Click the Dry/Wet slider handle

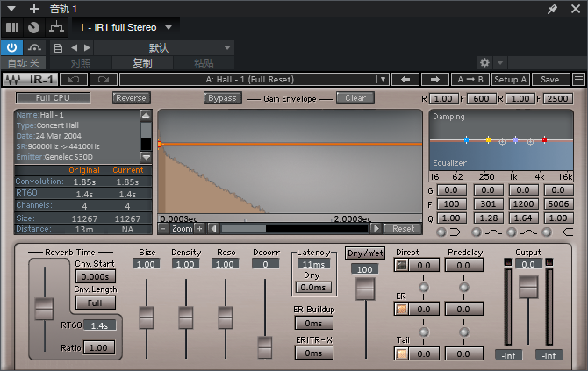(x=365, y=289)
